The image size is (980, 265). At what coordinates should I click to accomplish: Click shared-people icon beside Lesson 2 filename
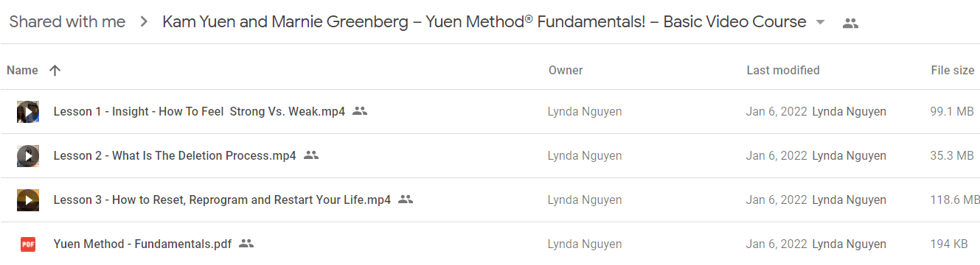[311, 155]
